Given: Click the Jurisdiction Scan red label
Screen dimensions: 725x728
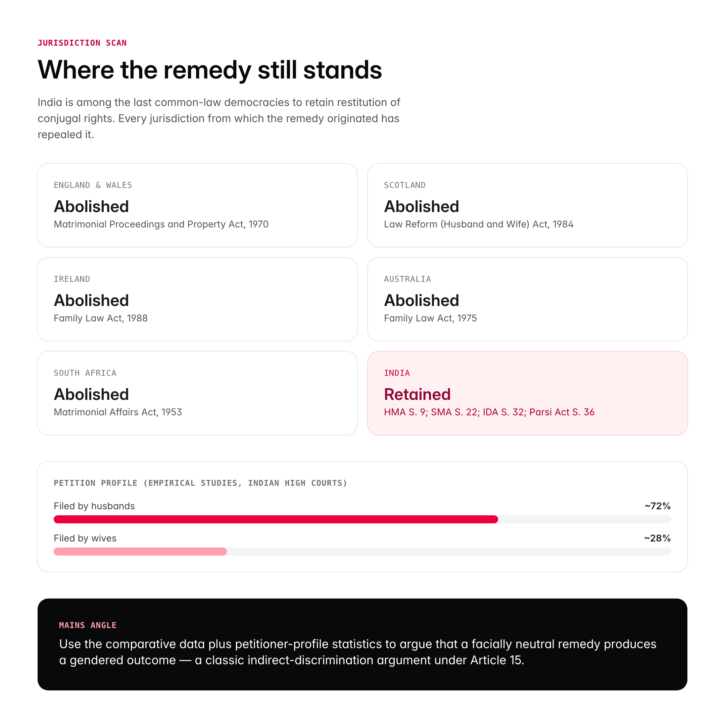Looking at the screenshot, I should pyautogui.click(x=82, y=43).
